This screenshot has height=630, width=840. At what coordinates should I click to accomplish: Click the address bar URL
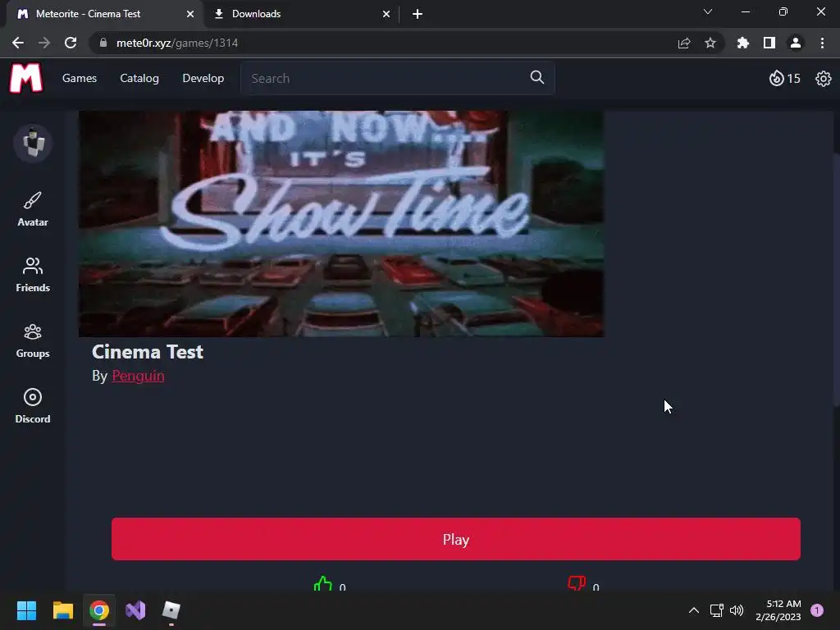[x=177, y=43]
